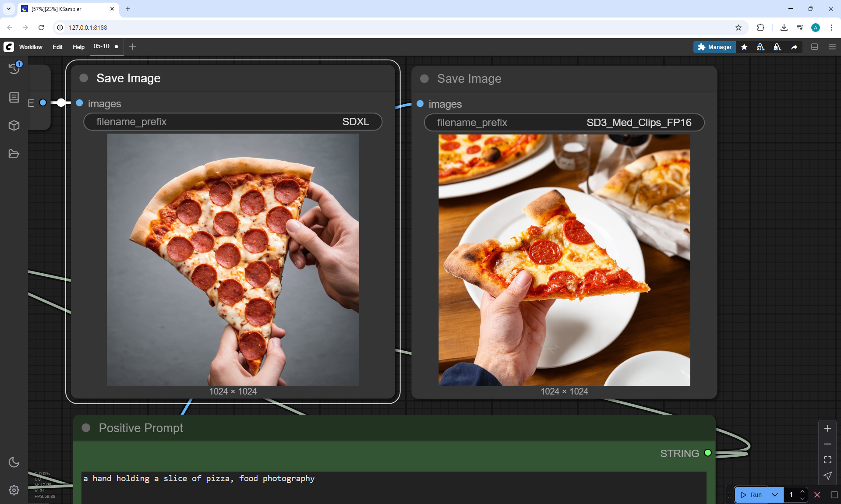This screenshot has height=504, width=841.
Task: Toggle collapse dot on SDXL Save Image node
Action: point(84,78)
